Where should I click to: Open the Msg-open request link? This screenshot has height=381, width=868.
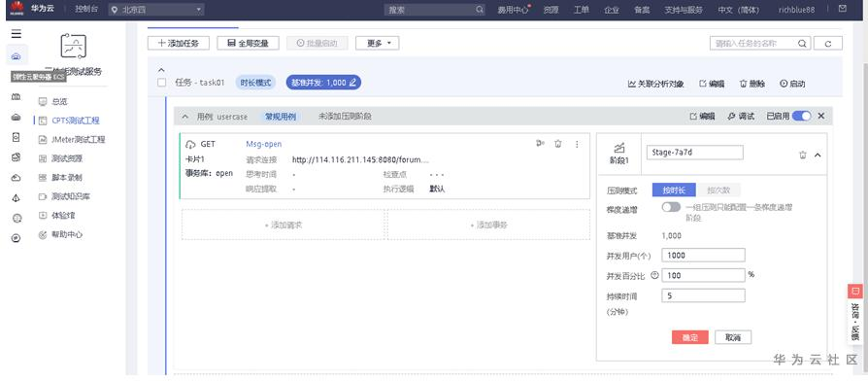point(263,144)
